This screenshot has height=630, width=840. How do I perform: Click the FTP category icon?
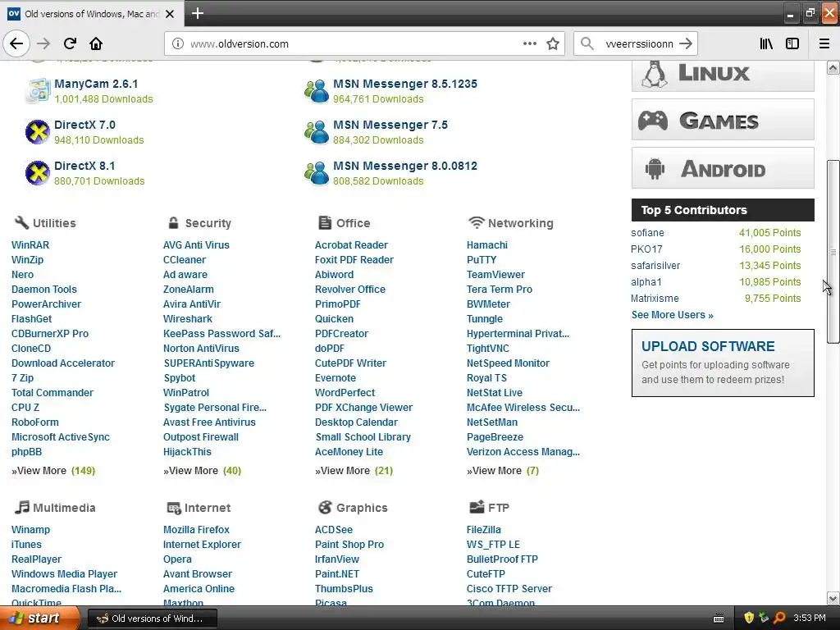[x=477, y=507]
